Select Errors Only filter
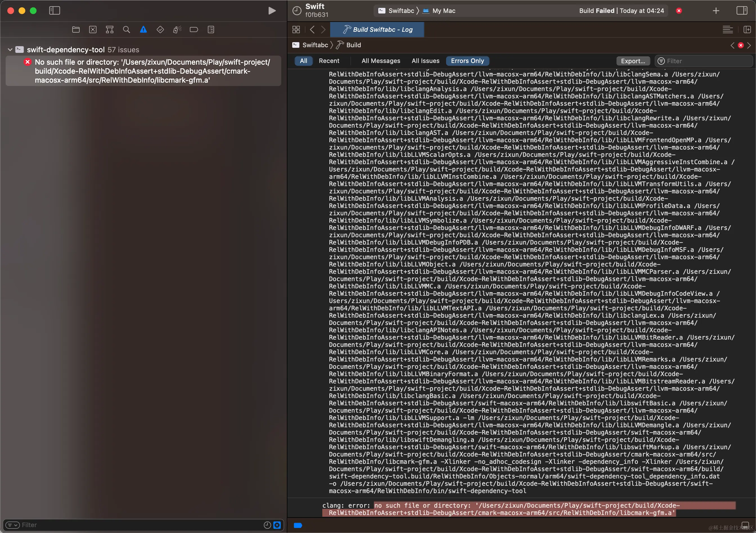 tap(467, 61)
